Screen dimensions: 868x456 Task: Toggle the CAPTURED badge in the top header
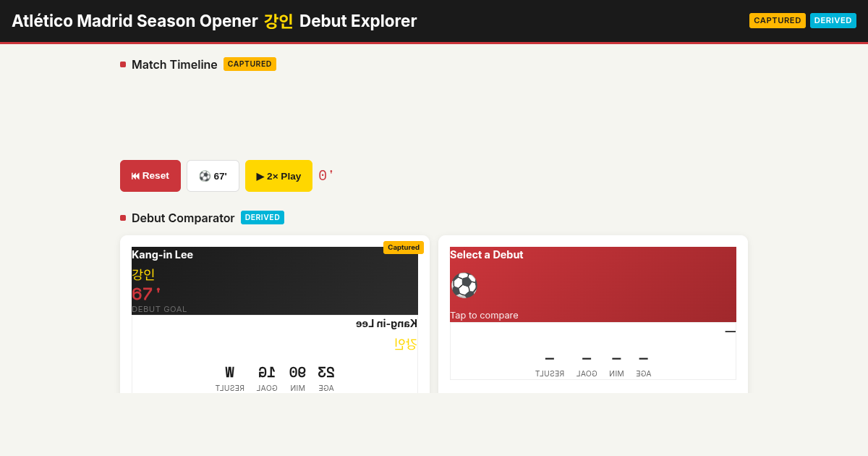[778, 20]
